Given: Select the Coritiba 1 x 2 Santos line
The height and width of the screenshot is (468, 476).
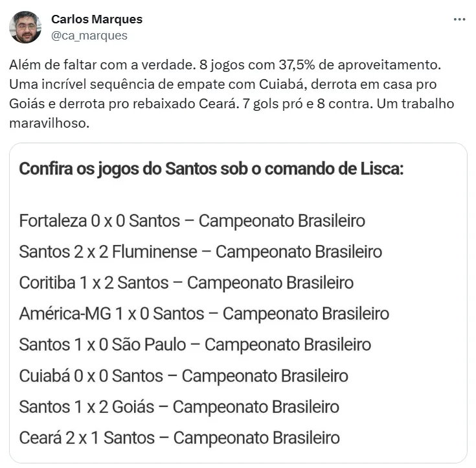Looking at the screenshot, I should pyautogui.click(x=186, y=283).
